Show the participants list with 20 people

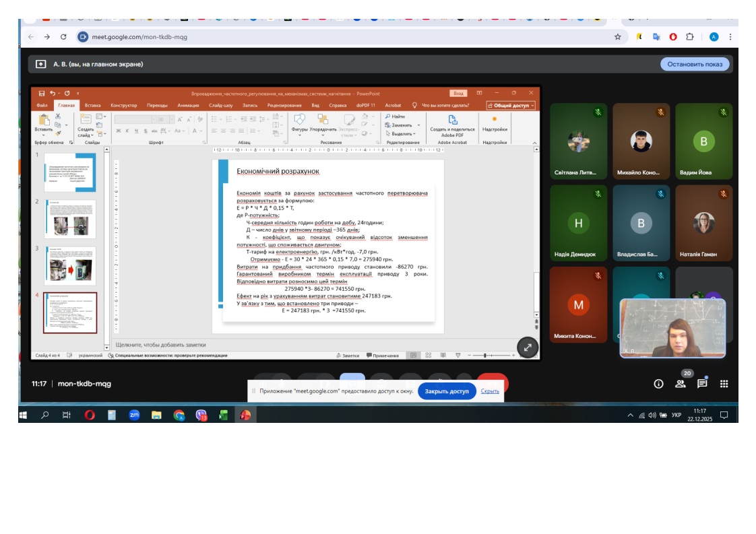(x=681, y=384)
